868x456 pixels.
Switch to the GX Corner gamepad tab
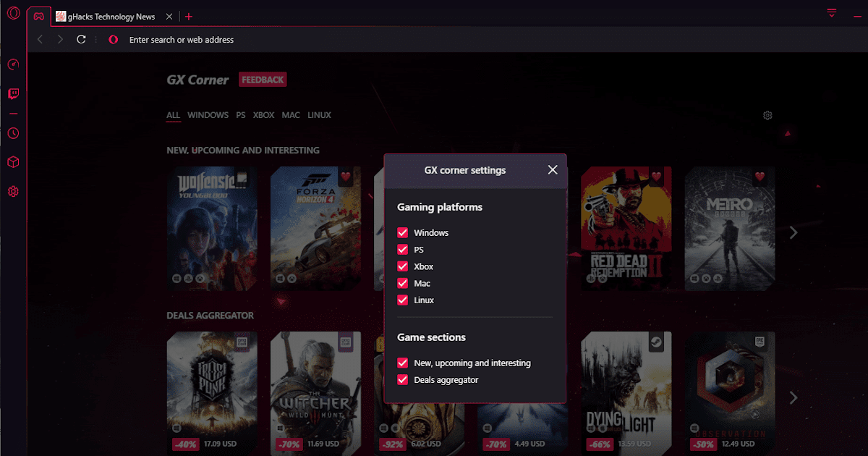point(39,17)
